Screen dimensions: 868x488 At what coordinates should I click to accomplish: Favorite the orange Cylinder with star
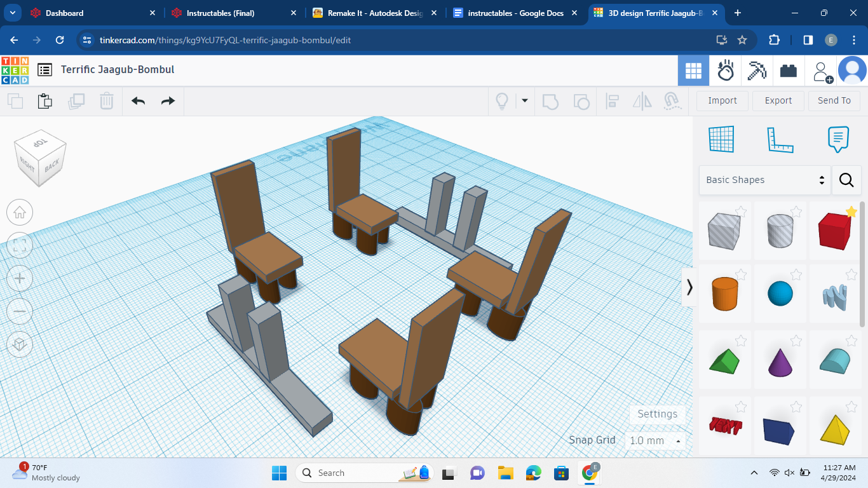click(741, 274)
